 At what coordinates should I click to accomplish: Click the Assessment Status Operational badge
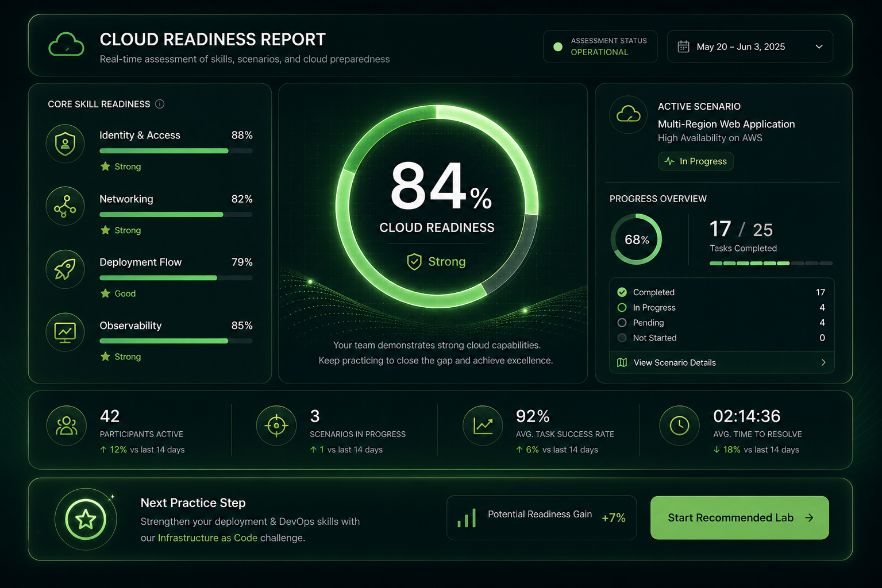[600, 47]
